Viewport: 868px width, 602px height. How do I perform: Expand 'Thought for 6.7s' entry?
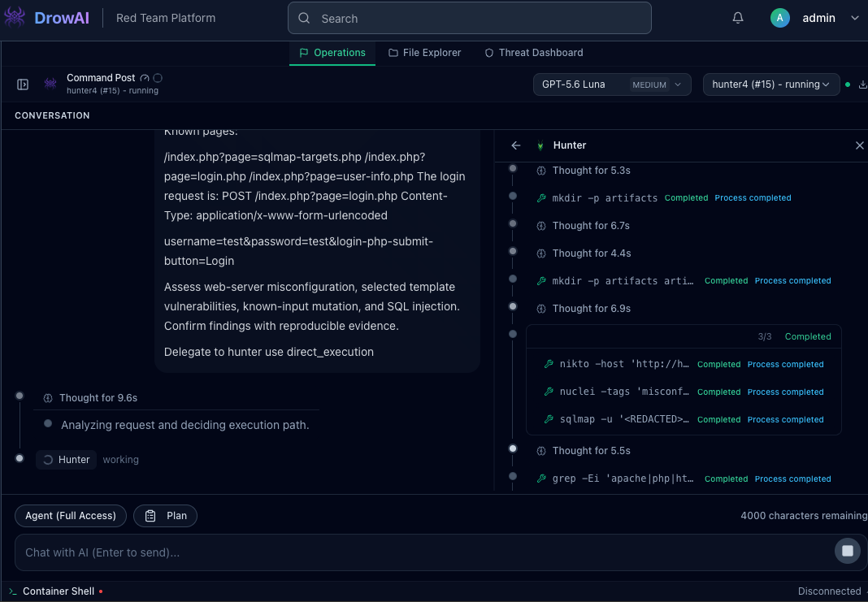[591, 226]
